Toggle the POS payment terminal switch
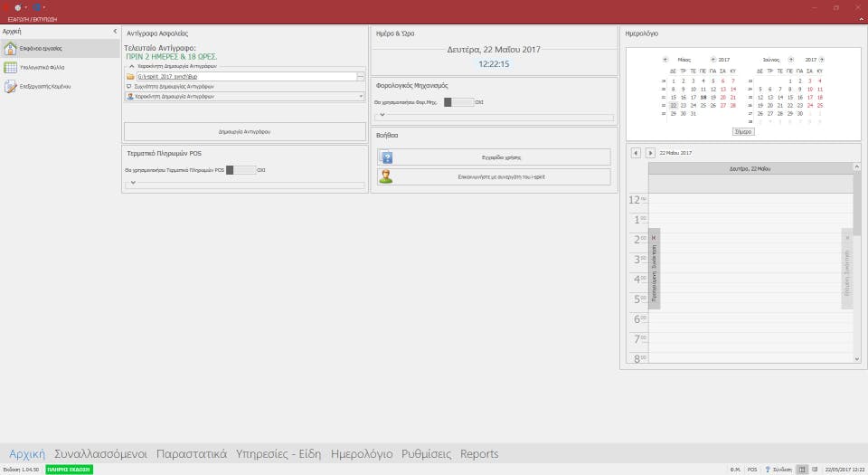 tap(241, 170)
